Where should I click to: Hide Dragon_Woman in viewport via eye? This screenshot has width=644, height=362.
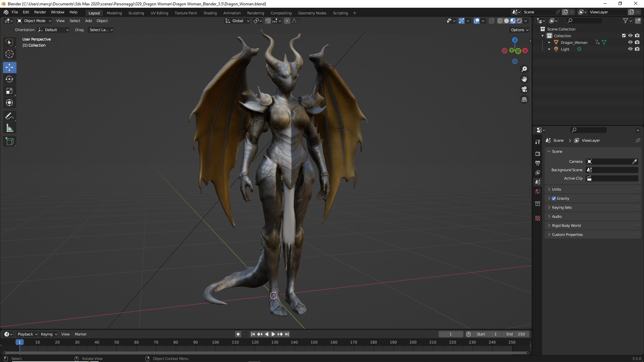tap(630, 42)
